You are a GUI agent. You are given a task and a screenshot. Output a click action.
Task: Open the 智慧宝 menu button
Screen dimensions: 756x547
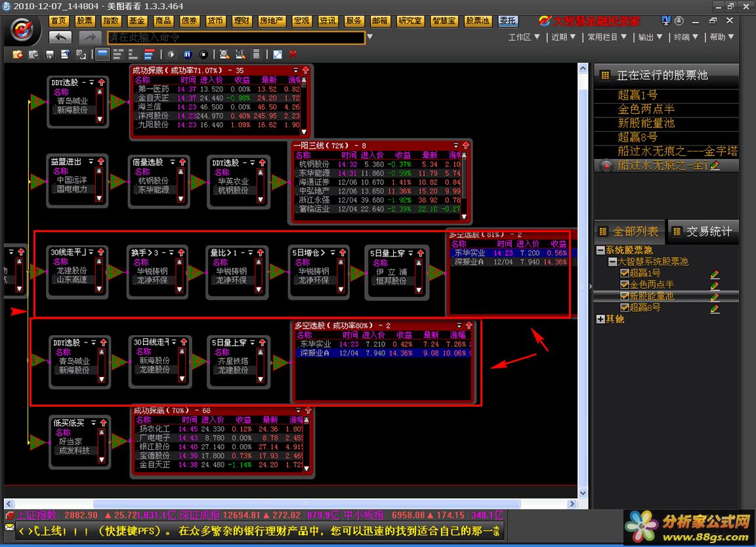coord(444,21)
